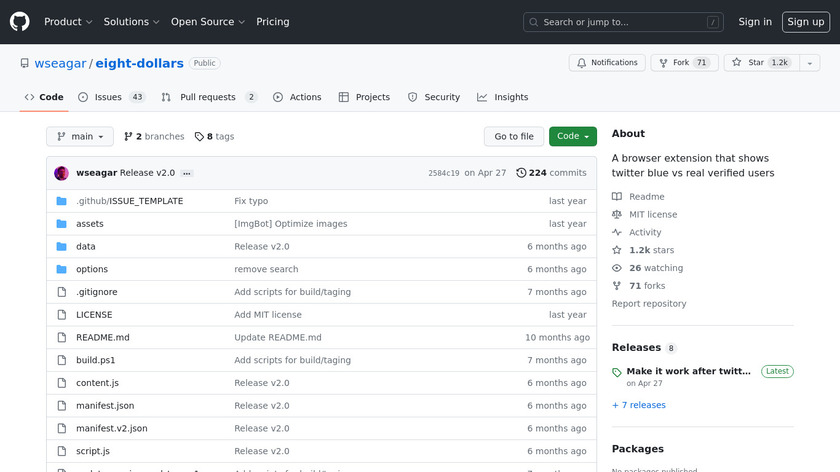Focus the Search or jump to field
The height and width of the screenshot is (472, 840).
click(x=625, y=22)
